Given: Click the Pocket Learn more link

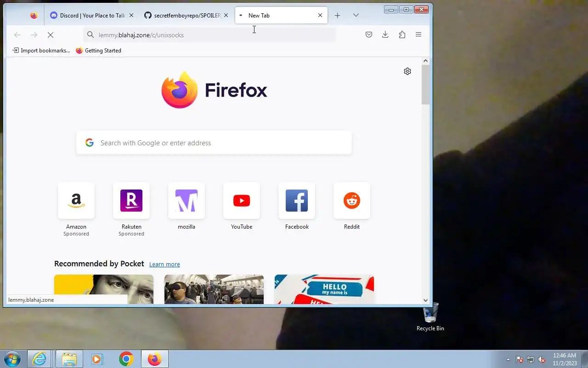Looking at the screenshot, I should (x=164, y=264).
